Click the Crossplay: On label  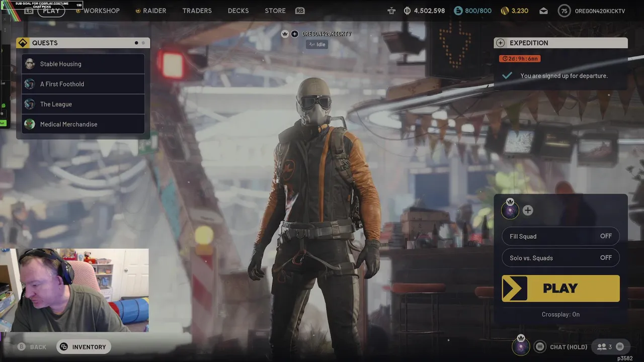(560, 314)
